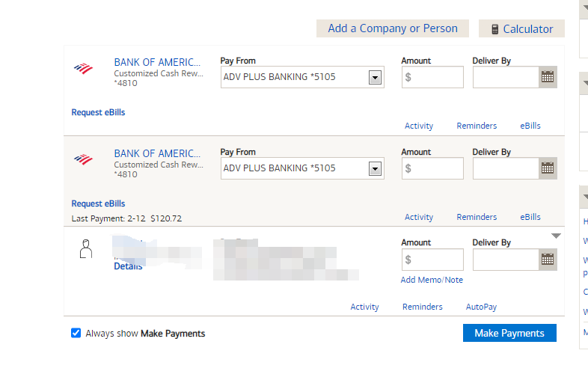This screenshot has width=588, height=380.
Task: Click the first Bank of America flag logo
Action: click(x=83, y=69)
